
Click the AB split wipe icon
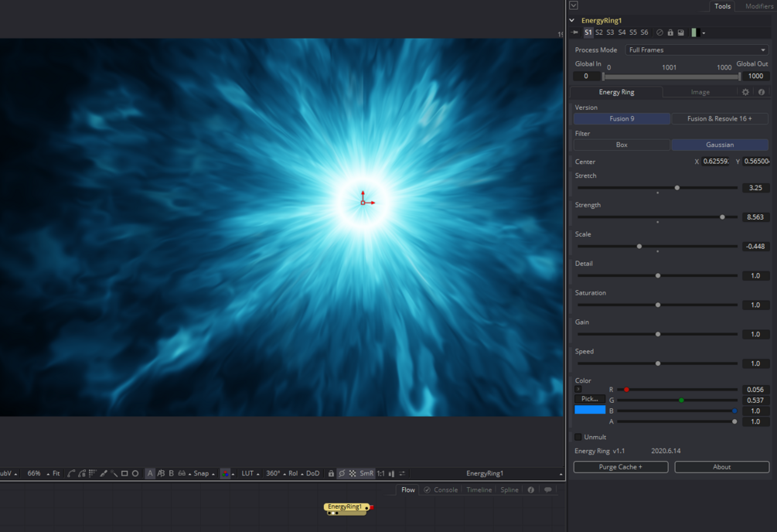pos(161,473)
